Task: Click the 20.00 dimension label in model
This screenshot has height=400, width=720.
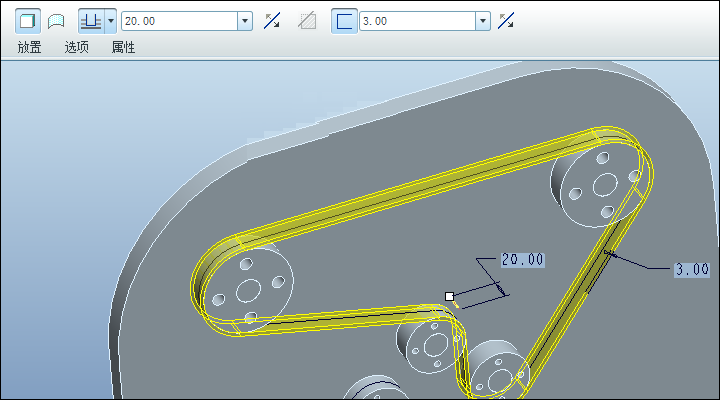Action: point(523,260)
